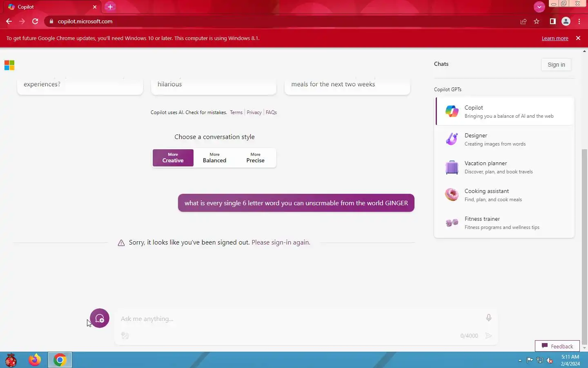Open the Terms link

pyautogui.click(x=236, y=112)
